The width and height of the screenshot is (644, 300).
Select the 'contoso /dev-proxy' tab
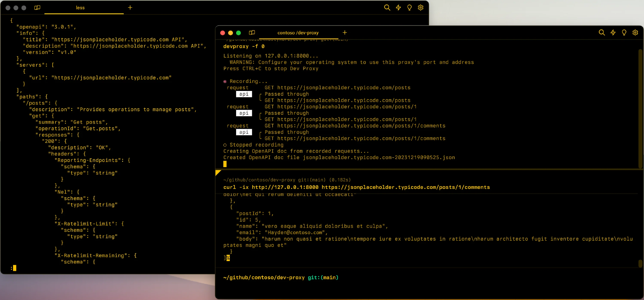pyautogui.click(x=298, y=33)
